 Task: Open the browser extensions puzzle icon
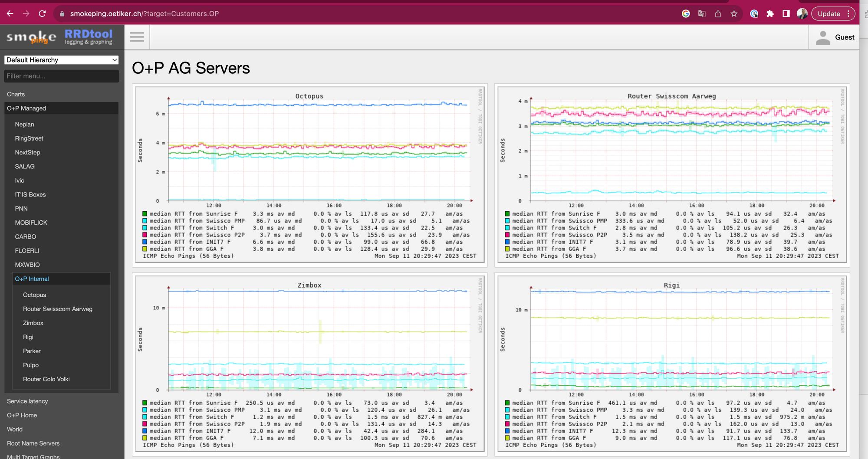click(x=770, y=14)
